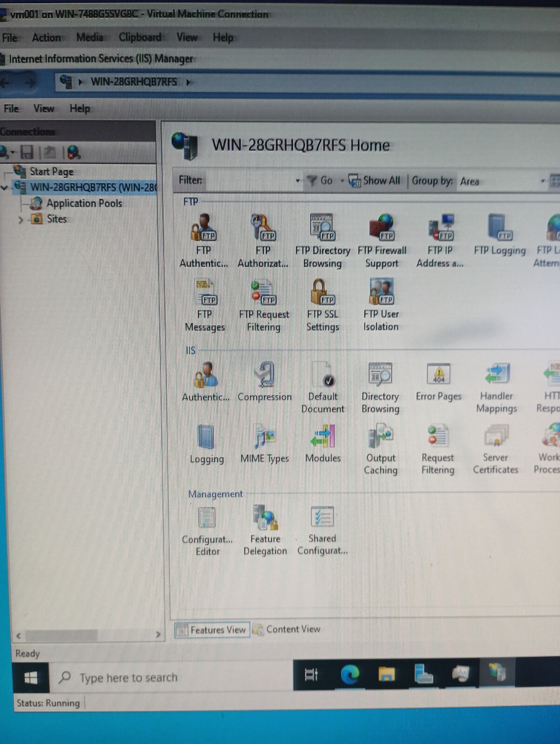This screenshot has height=744, width=560.
Task: Open Task View on the taskbar
Action: tap(311, 674)
